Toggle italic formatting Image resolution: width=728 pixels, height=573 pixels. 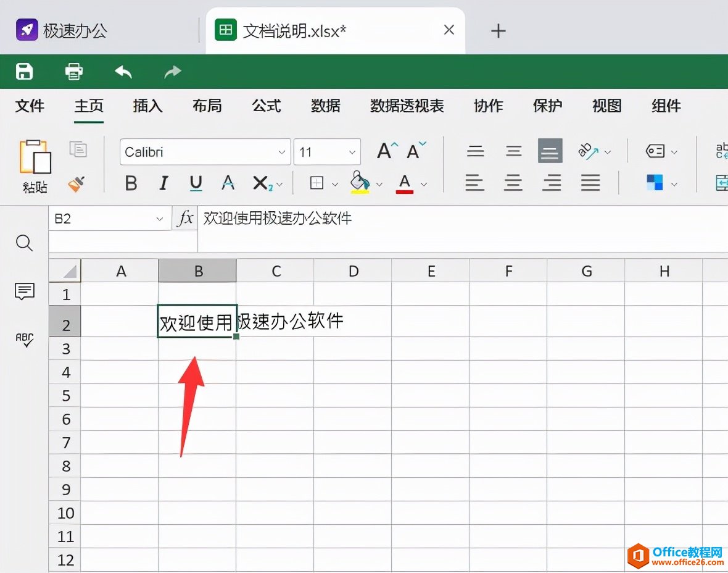pyautogui.click(x=163, y=183)
